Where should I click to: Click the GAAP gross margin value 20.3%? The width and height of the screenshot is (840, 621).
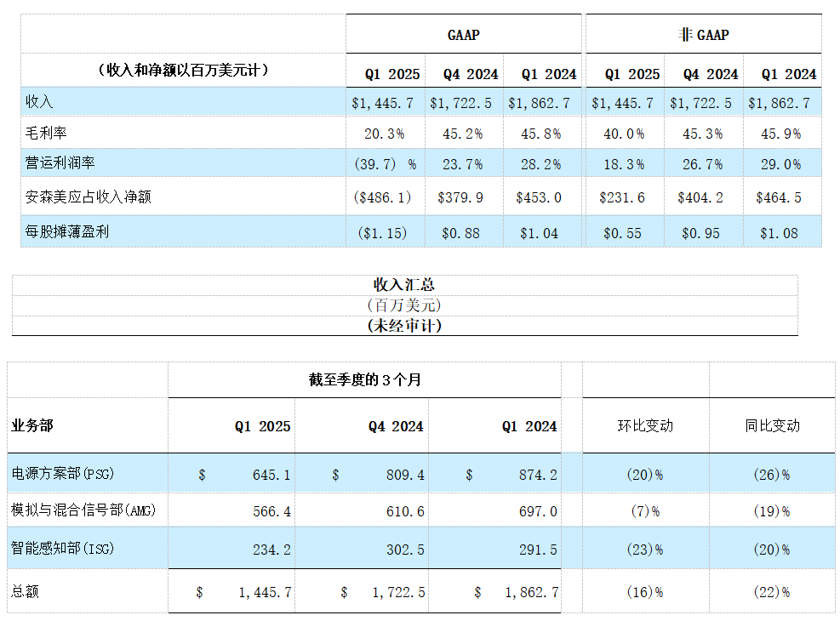coord(383,134)
